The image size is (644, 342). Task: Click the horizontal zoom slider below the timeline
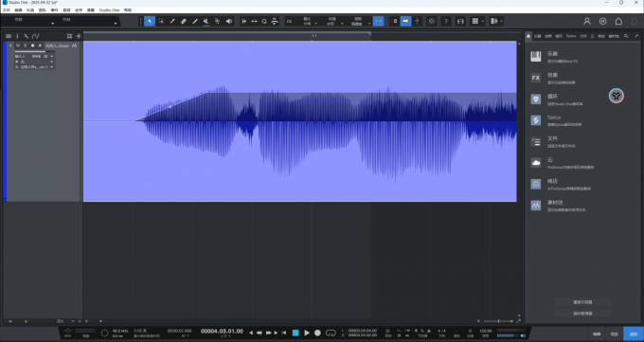click(x=498, y=321)
